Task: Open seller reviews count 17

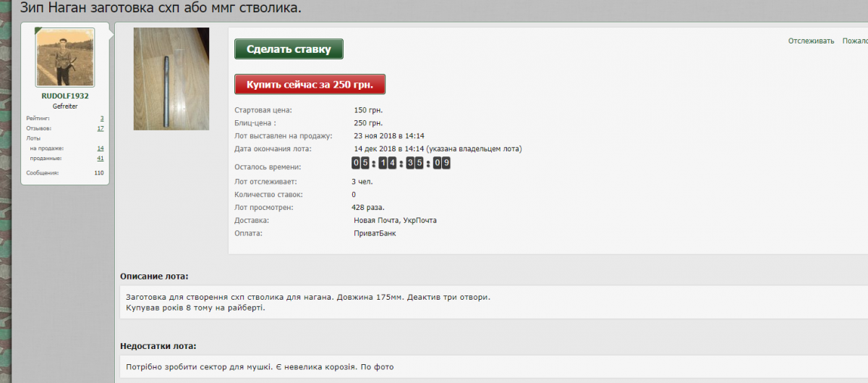Action: pos(101,128)
